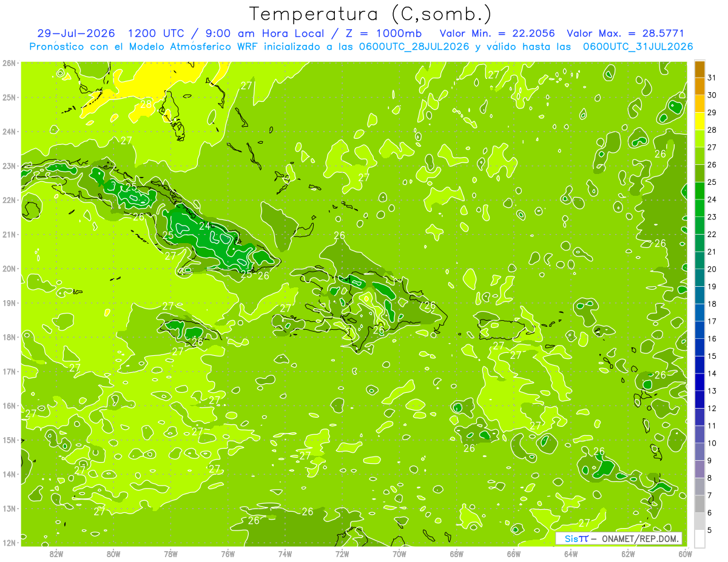Image resolution: width=728 pixels, height=562 pixels.
Task: Click the '68W' longitude axis label
Action: pos(456,554)
